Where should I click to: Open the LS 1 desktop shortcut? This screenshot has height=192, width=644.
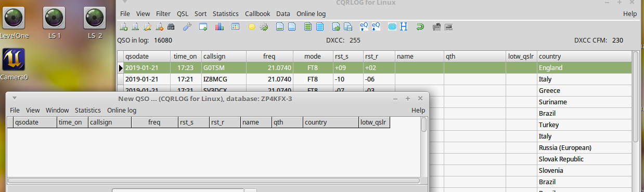pos(54,23)
